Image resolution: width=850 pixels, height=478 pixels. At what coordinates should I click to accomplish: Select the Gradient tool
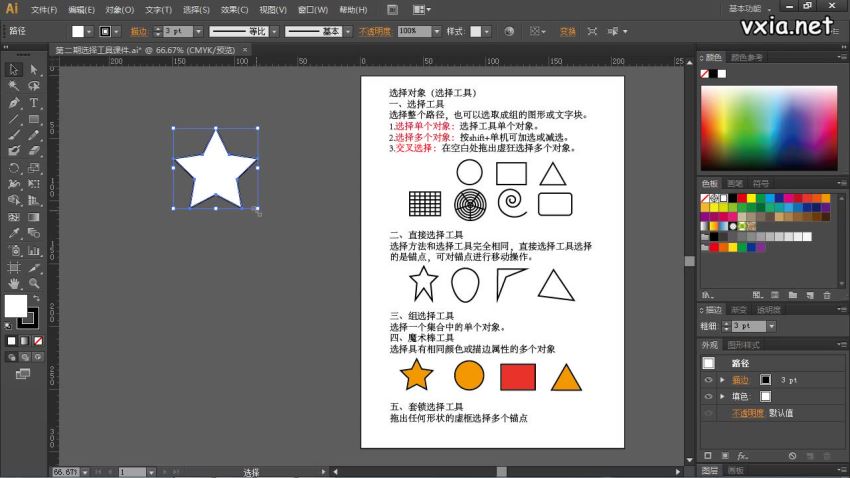point(34,217)
